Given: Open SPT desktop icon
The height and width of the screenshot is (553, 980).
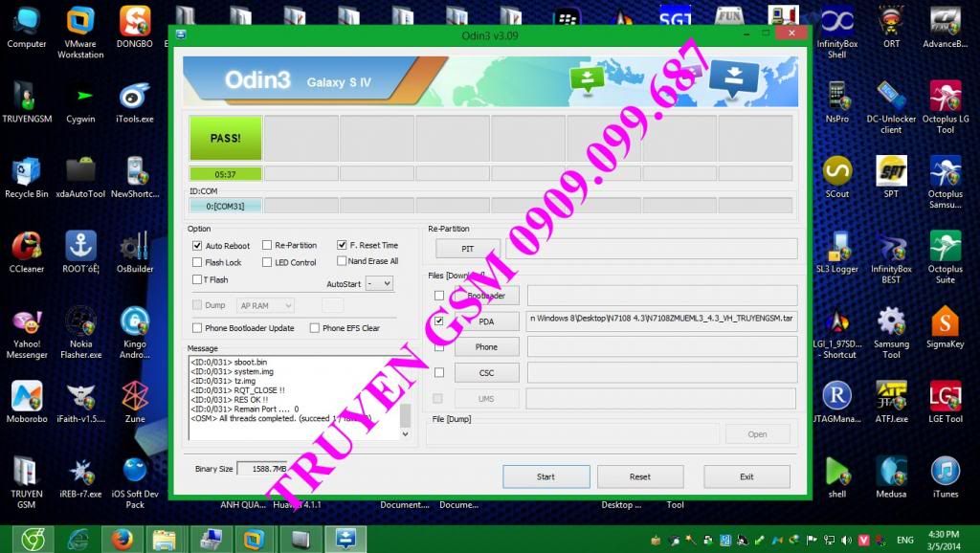Looking at the screenshot, I should pos(891,177).
